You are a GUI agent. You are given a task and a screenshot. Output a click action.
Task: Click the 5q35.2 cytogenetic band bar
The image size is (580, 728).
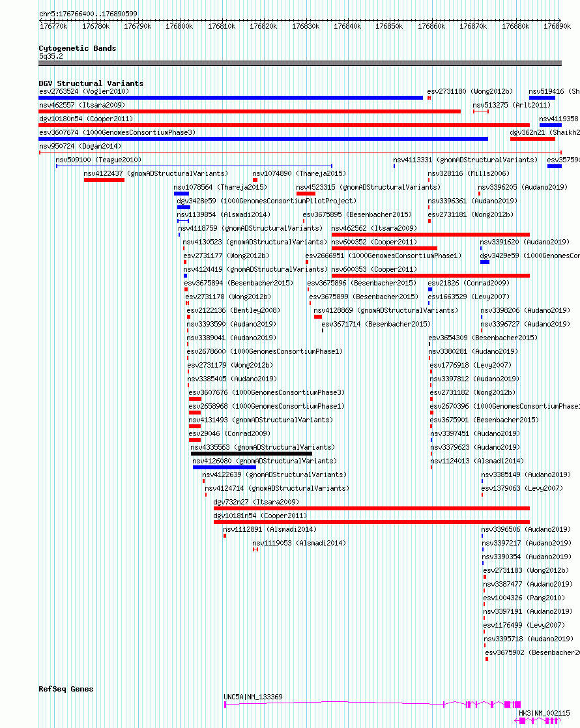click(x=300, y=63)
